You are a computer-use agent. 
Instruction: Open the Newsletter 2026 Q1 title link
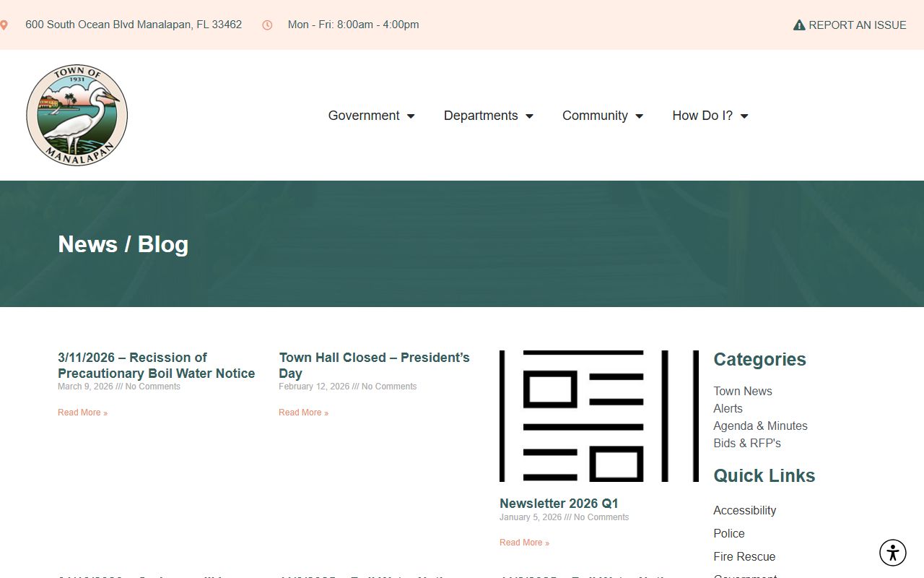pyautogui.click(x=559, y=504)
